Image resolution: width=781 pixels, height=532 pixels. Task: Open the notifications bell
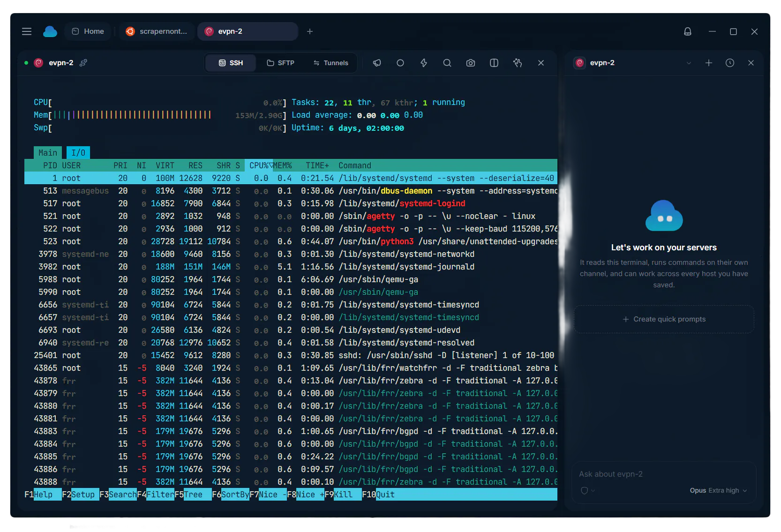point(688,31)
